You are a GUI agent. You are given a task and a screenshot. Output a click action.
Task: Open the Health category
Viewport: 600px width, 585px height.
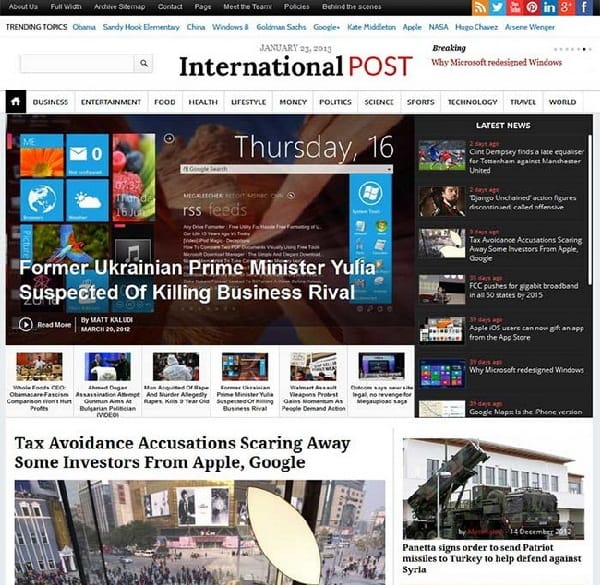coord(203,102)
